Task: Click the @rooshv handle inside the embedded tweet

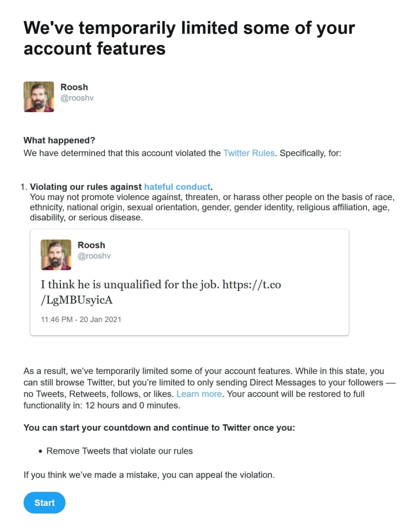Action: (94, 256)
